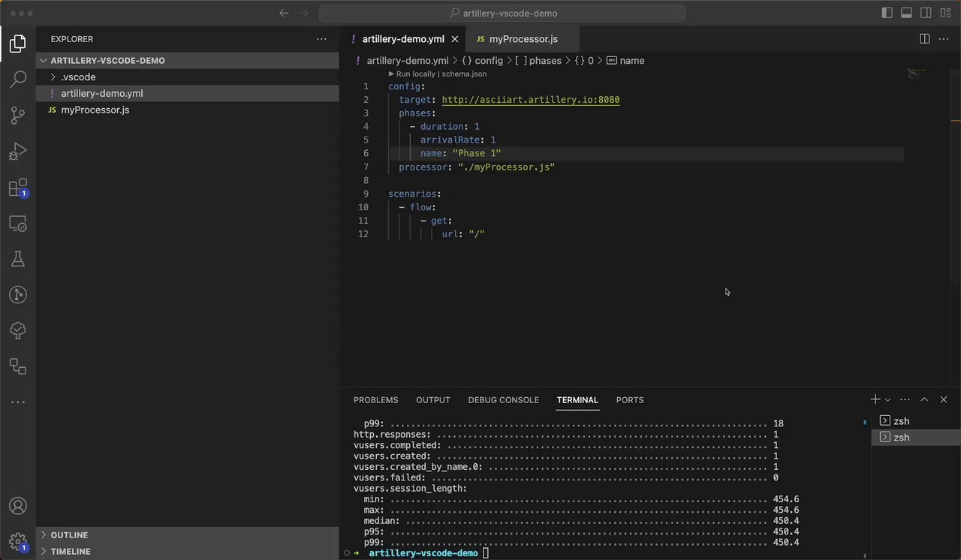Open the Extensions view
Viewport: 961px width, 560px height.
tap(18, 188)
